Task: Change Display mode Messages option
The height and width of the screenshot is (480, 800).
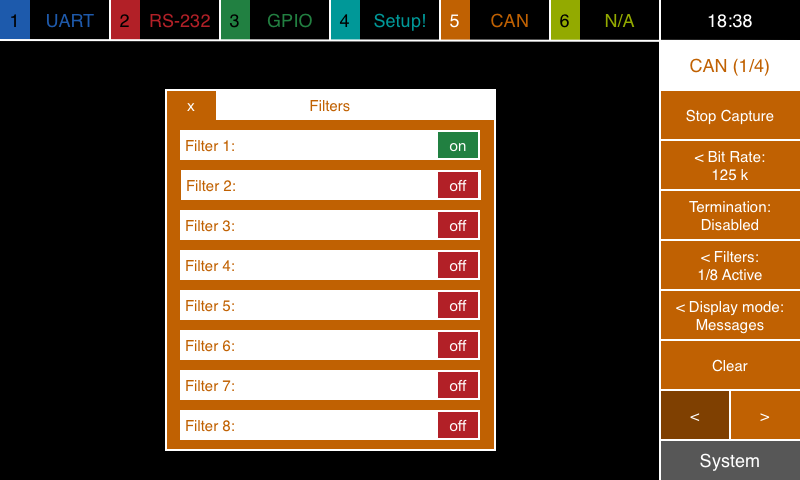Action: click(730, 315)
